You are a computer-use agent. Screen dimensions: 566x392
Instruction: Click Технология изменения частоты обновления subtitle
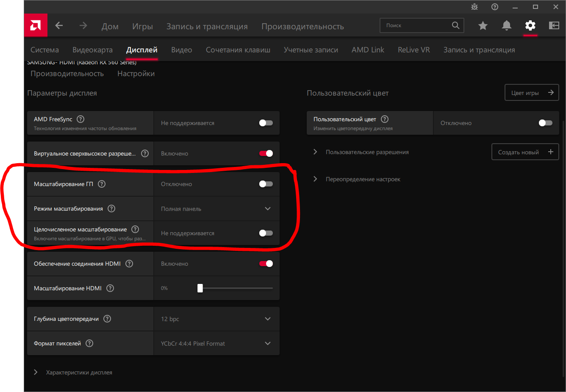coord(85,128)
